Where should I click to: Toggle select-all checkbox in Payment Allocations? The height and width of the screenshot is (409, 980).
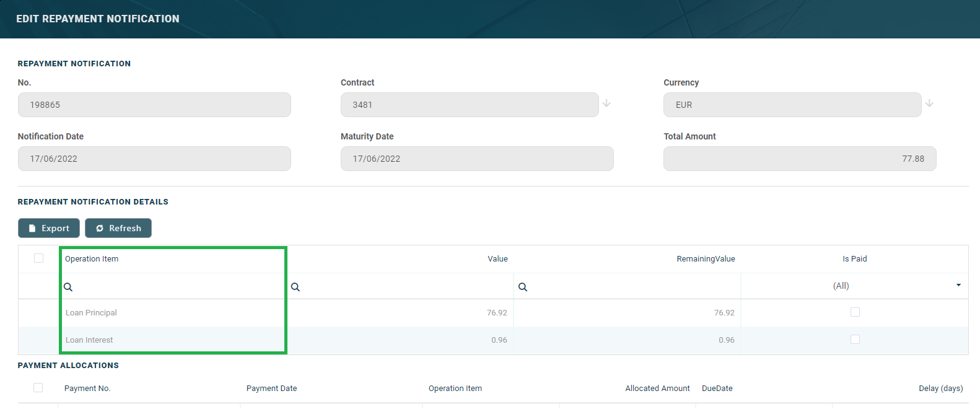pos(38,388)
